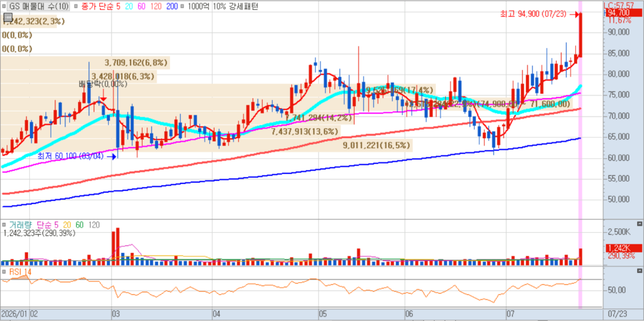644x321 pixels.
Task: Click the 90,000 price axis label
Action: 618,32
